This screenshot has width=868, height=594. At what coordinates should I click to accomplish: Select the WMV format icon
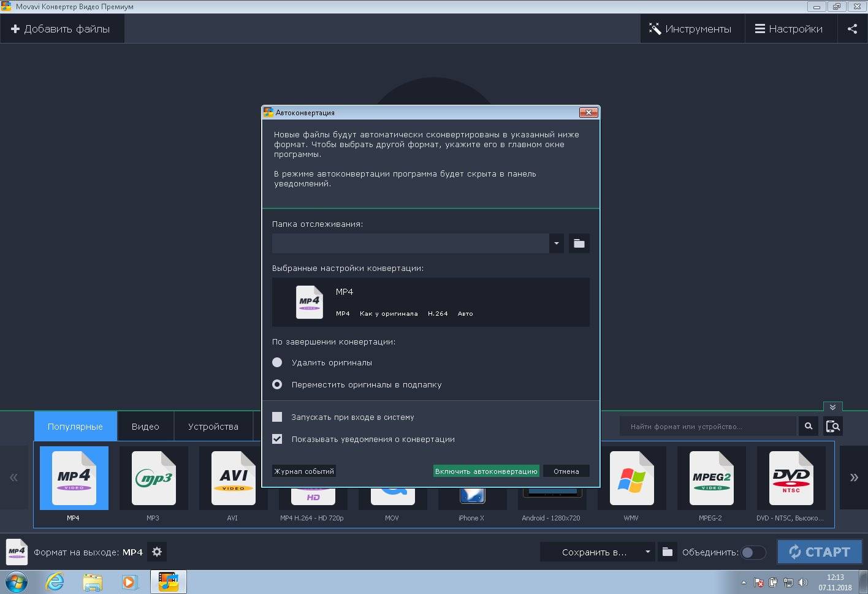pos(631,479)
